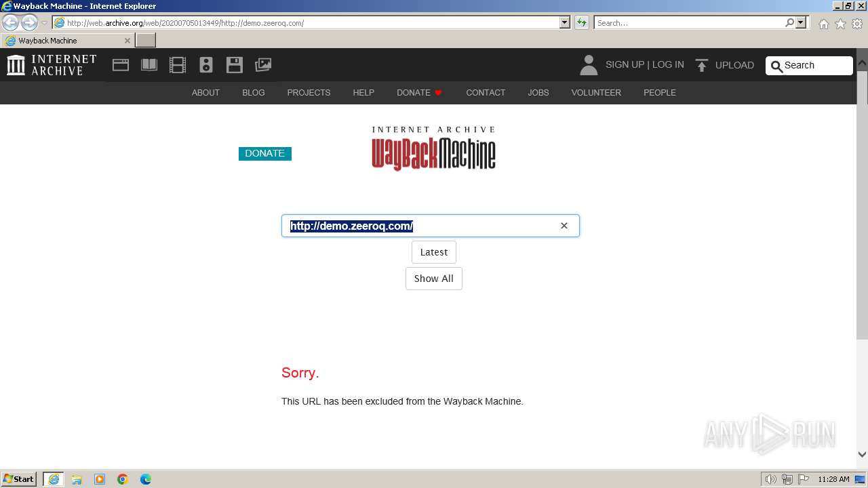Click the browser Forward button
This screenshot has width=868, height=488.
pyautogui.click(x=29, y=22)
